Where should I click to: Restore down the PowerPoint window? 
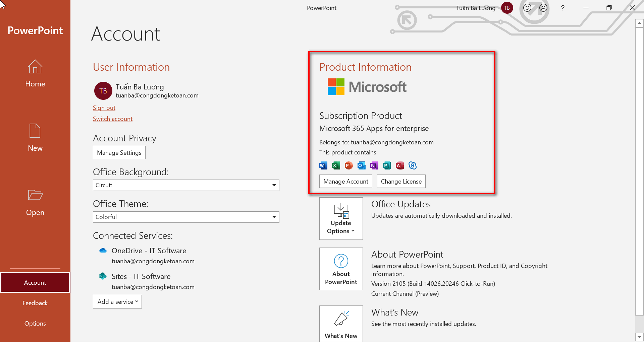609,8
